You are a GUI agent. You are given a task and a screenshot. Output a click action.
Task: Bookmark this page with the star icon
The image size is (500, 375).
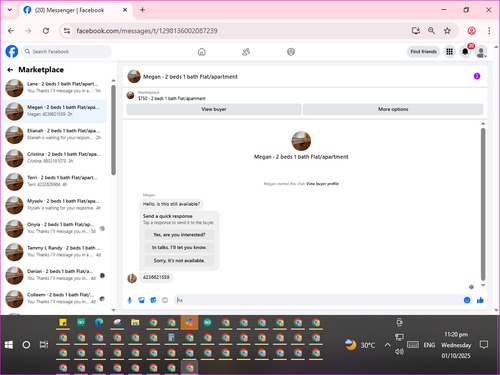(x=447, y=31)
